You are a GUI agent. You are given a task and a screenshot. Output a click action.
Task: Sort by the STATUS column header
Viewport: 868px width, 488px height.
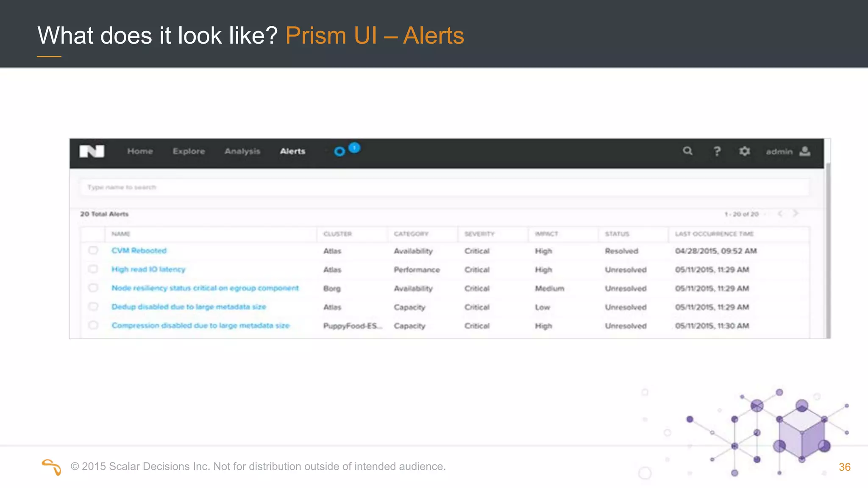(617, 234)
